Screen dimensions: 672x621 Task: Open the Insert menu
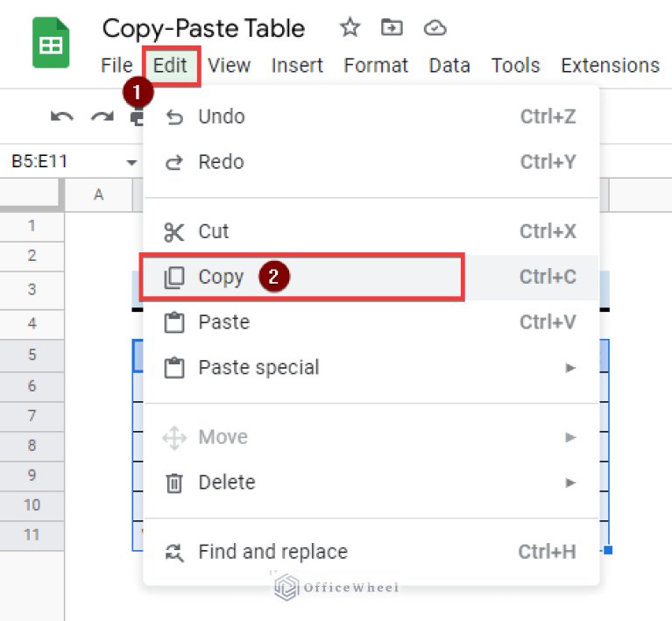[297, 66]
